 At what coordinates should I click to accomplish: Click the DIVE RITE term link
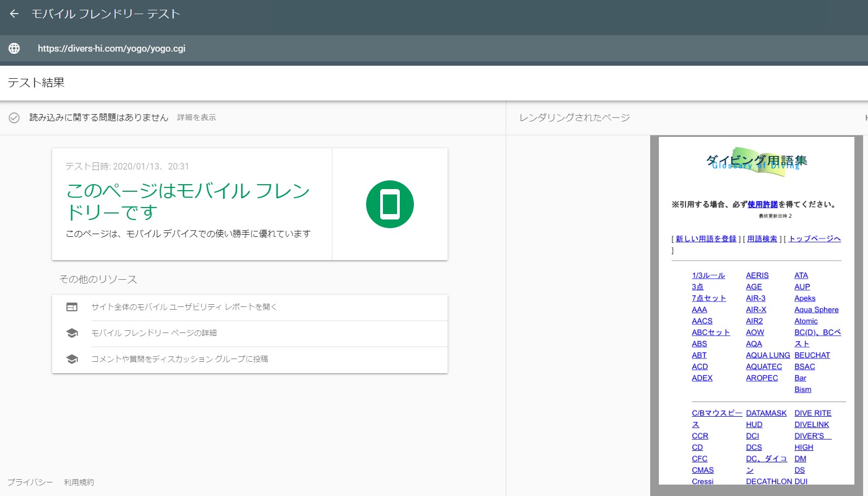(x=813, y=413)
